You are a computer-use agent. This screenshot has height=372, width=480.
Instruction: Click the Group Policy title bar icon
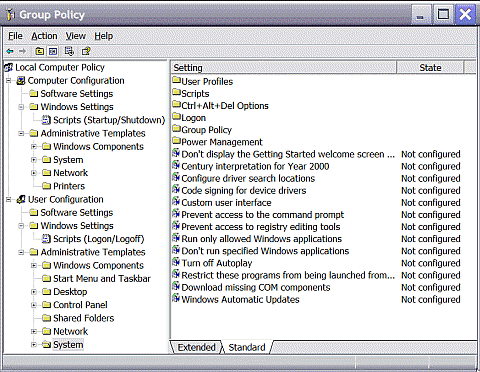(x=11, y=15)
